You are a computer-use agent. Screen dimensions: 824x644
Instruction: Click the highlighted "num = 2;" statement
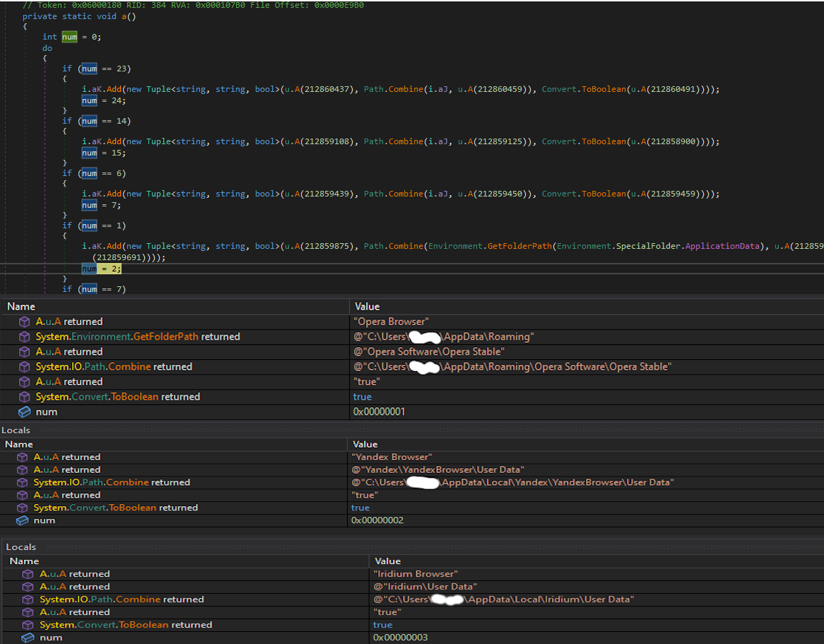coord(101,269)
